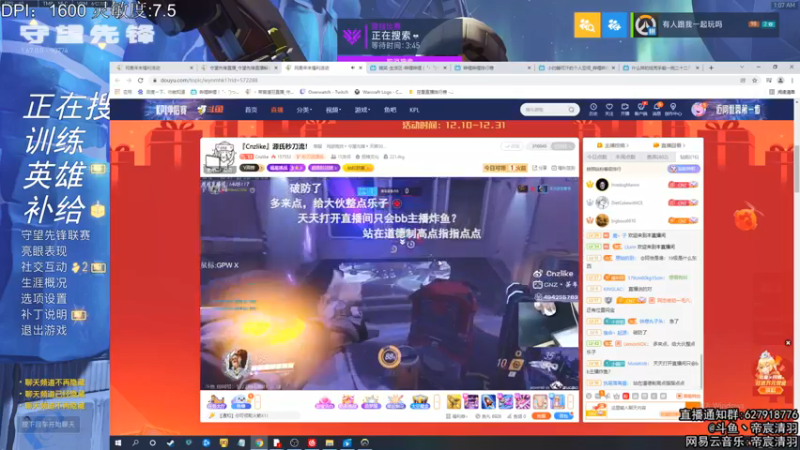This screenshot has width=800, height=450.
Task: Select the pink heart gift in gift bar
Action: tap(324, 402)
